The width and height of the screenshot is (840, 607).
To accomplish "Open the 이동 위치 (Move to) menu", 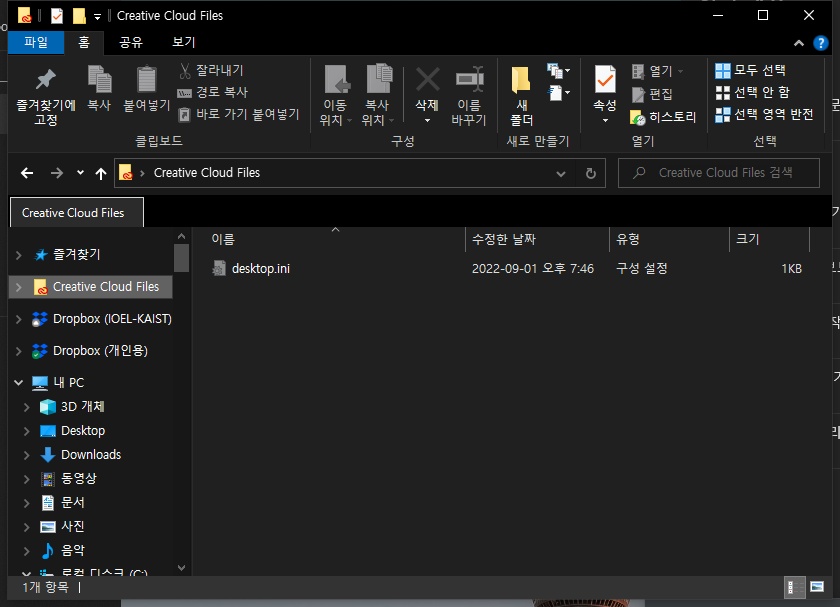I will (x=335, y=96).
